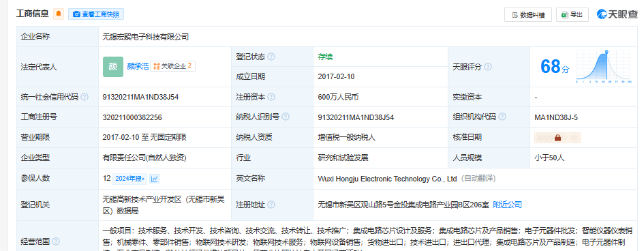This screenshot has width=644, height=251.
Task: Click help icon next to 统一社会信用代码
Action: click(x=85, y=97)
